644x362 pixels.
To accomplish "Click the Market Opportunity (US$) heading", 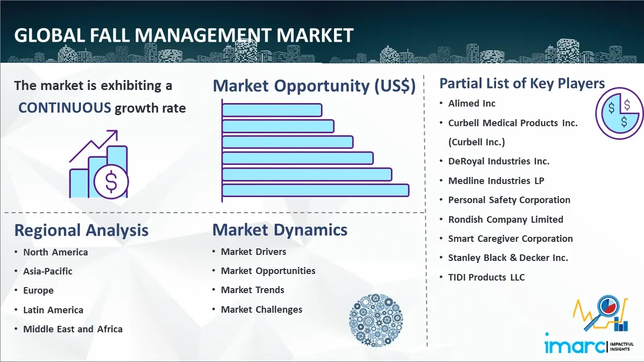I will [314, 86].
